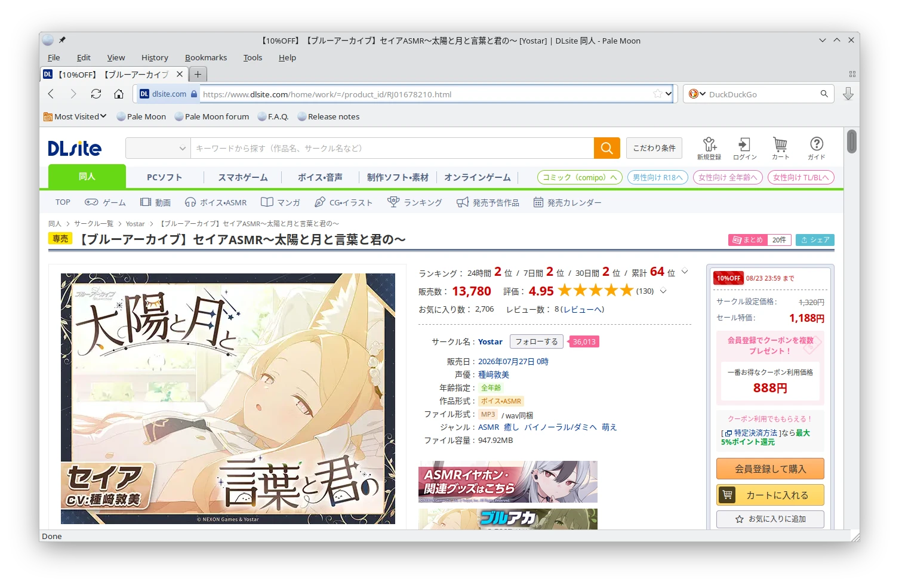Click the product cover image thumbnail

click(x=228, y=399)
